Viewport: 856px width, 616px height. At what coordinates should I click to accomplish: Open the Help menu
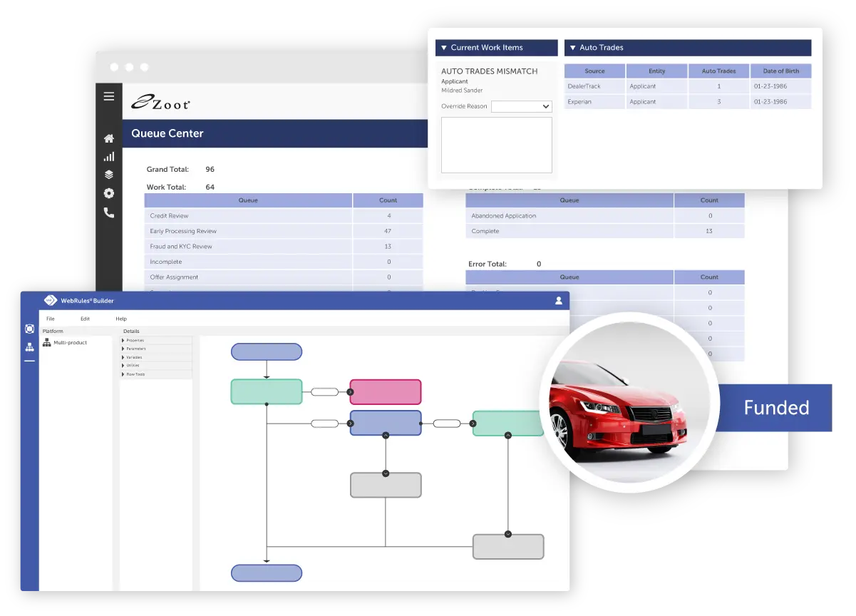point(121,319)
